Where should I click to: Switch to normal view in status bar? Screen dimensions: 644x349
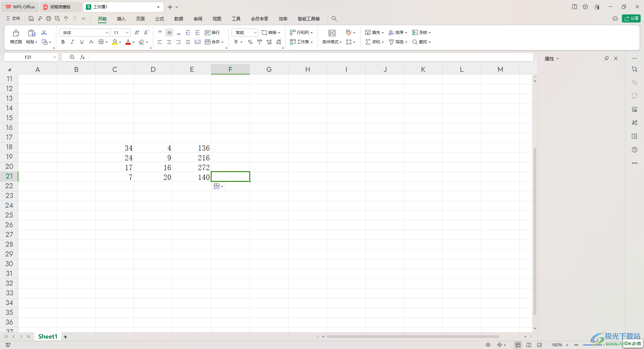click(x=518, y=345)
